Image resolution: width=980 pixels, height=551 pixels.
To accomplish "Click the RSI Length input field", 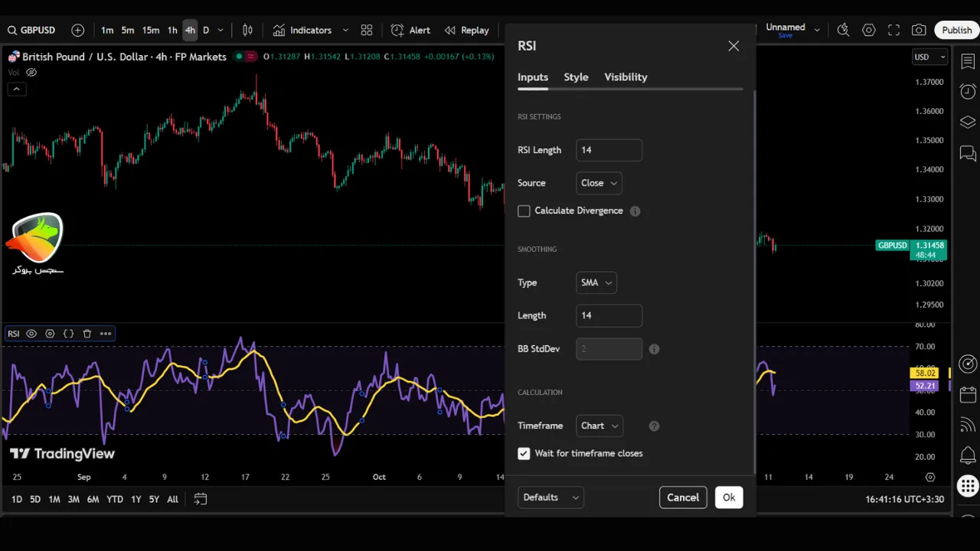I will pyautogui.click(x=609, y=150).
